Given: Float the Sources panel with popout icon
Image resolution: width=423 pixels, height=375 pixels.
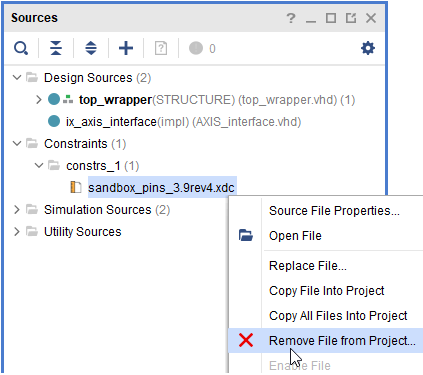Looking at the screenshot, I should point(351,18).
